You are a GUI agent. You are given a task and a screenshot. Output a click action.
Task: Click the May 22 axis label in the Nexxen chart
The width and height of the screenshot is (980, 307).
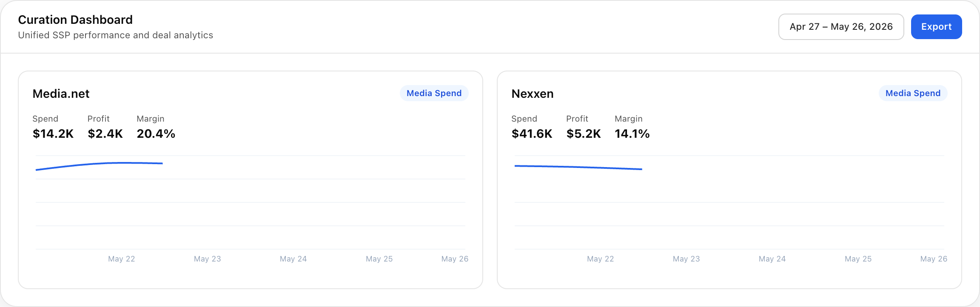[x=601, y=259]
